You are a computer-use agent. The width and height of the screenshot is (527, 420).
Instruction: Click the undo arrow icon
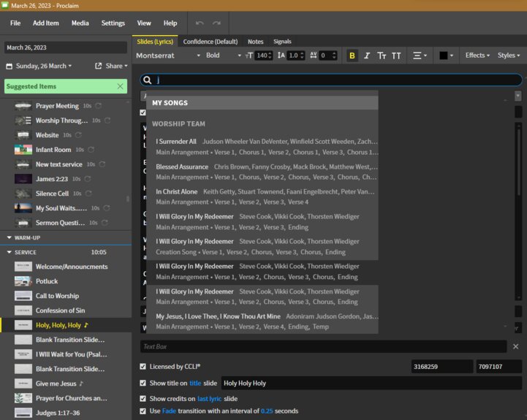(x=200, y=23)
